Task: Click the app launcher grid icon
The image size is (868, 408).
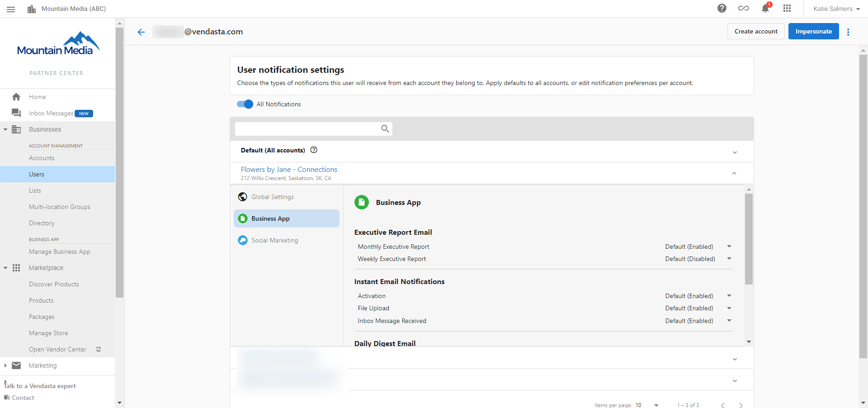Action: click(x=787, y=8)
